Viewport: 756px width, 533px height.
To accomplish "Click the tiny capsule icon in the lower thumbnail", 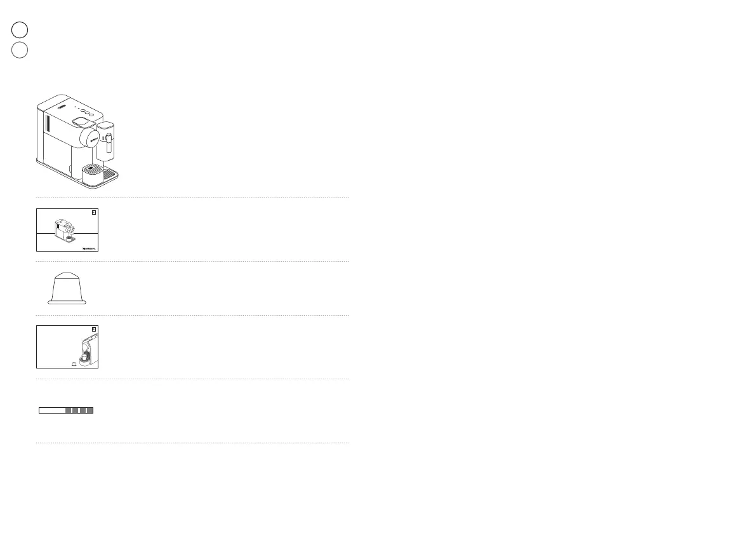I will [x=74, y=363].
